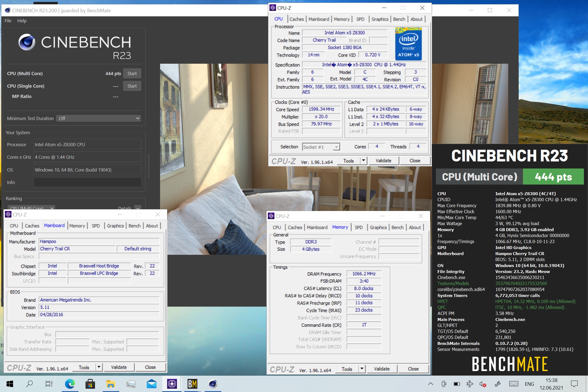Click the Windows Ink pen tray icon
The image size is (588, 392).
pyautogui.click(x=498, y=384)
